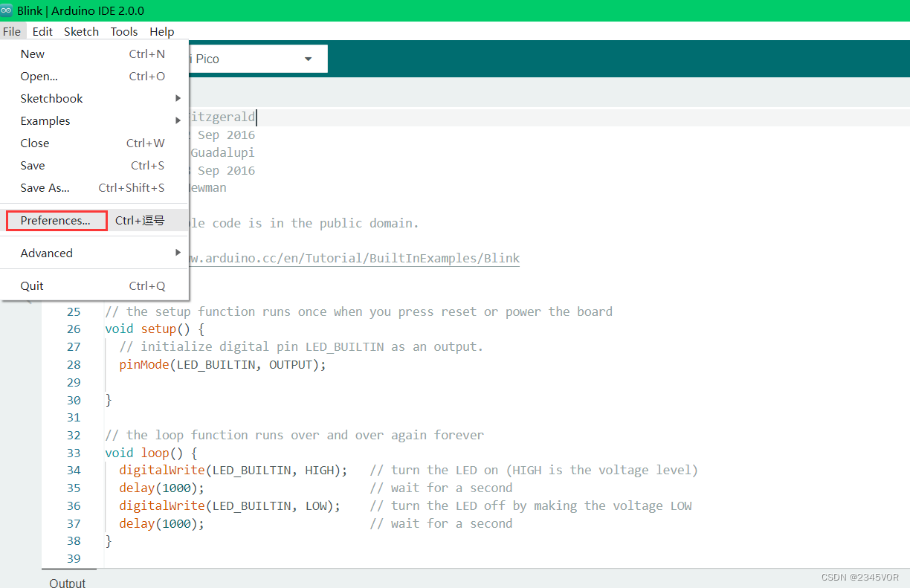Choose New from the File menu
This screenshot has height=588, width=910.
point(94,54)
